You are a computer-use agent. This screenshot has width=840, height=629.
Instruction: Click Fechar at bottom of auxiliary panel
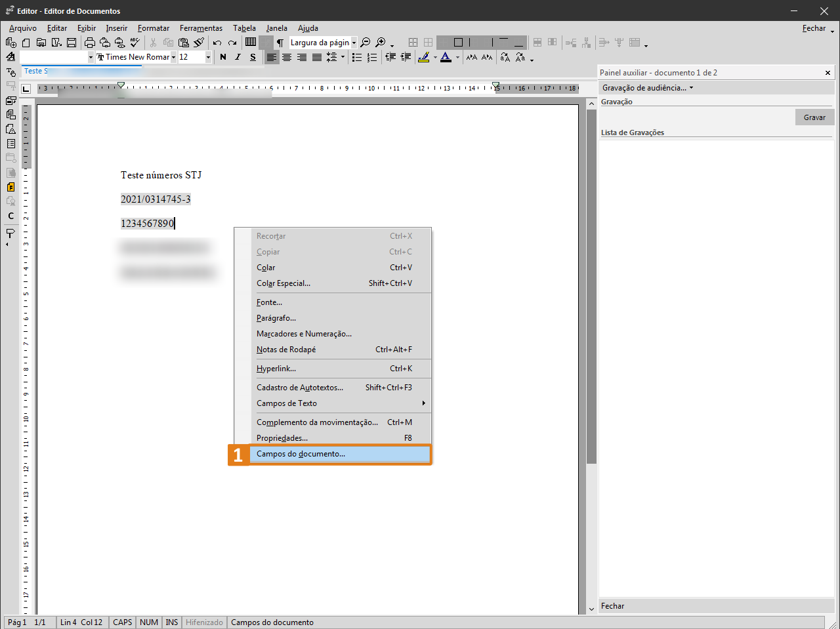click(x=613, y=606)
